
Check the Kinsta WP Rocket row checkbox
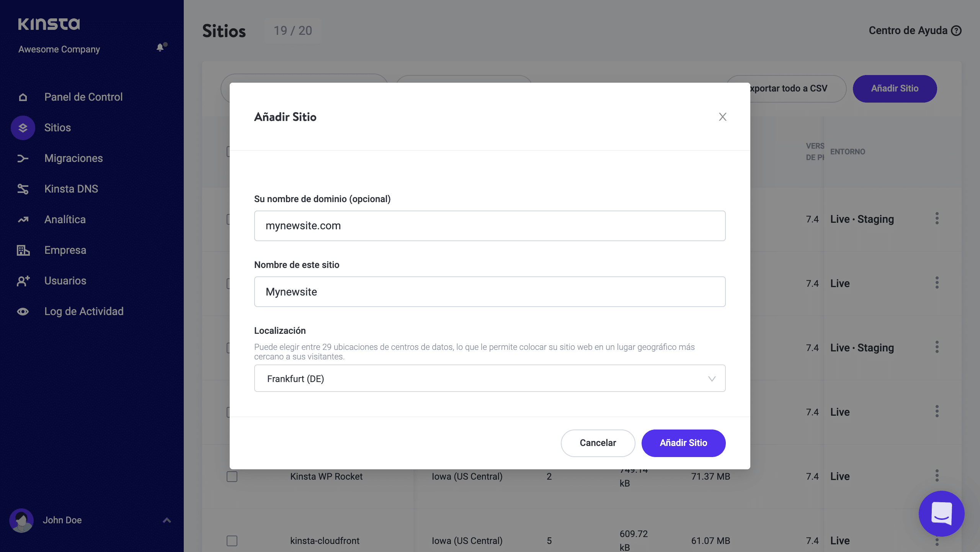click(232, 477)
